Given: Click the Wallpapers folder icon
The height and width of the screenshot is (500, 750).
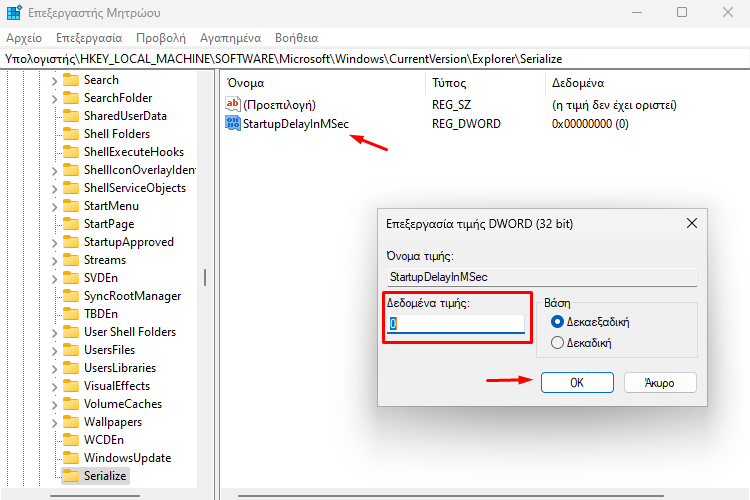Looking at the screenshot, I should (71, 422).
